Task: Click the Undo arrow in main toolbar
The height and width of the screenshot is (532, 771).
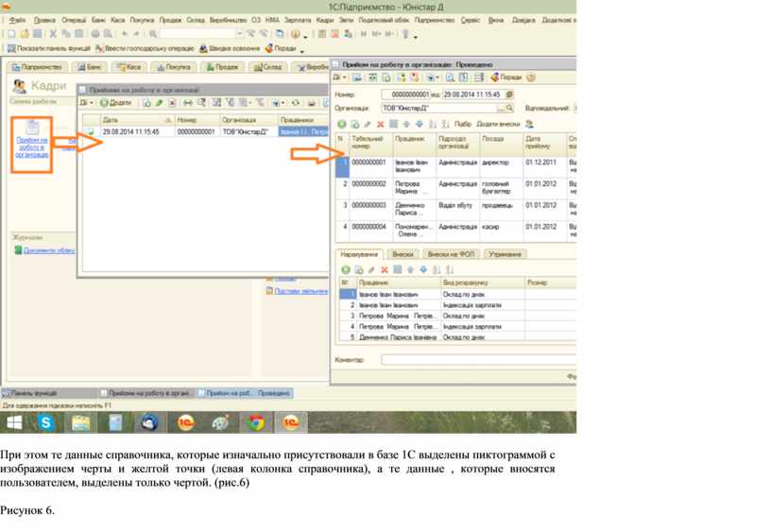Action: (x=125, y=34)
